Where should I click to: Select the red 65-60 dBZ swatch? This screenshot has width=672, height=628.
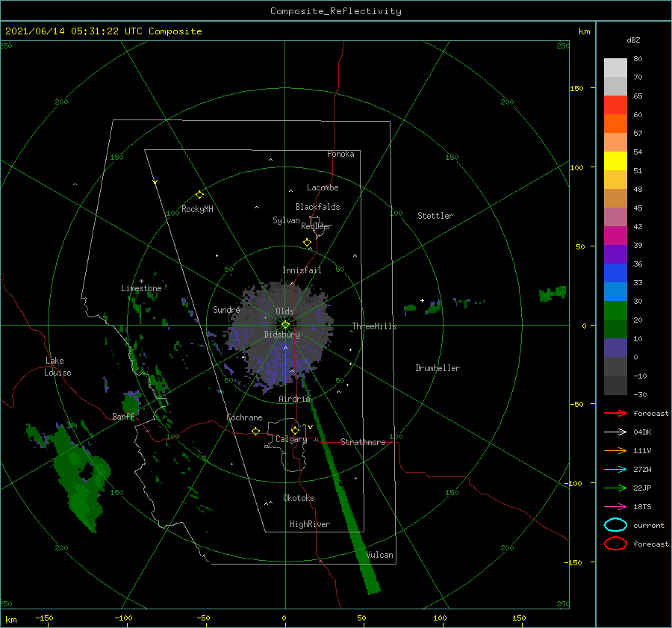[615, 105]
